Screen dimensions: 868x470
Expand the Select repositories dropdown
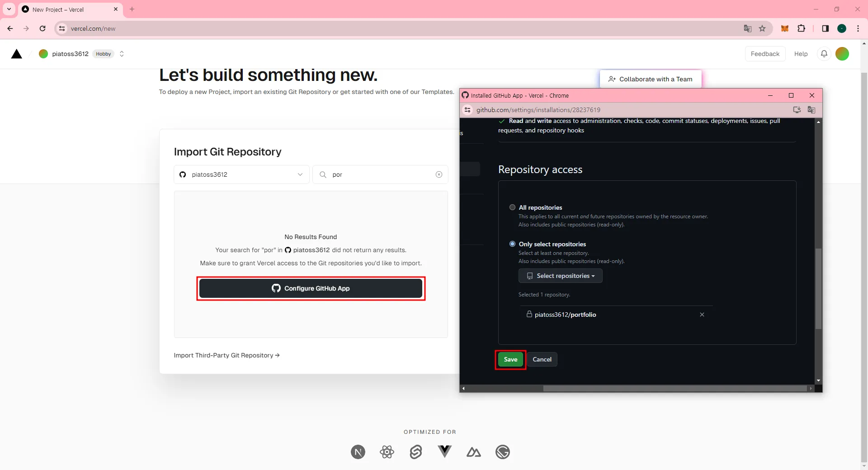point(561,276)
